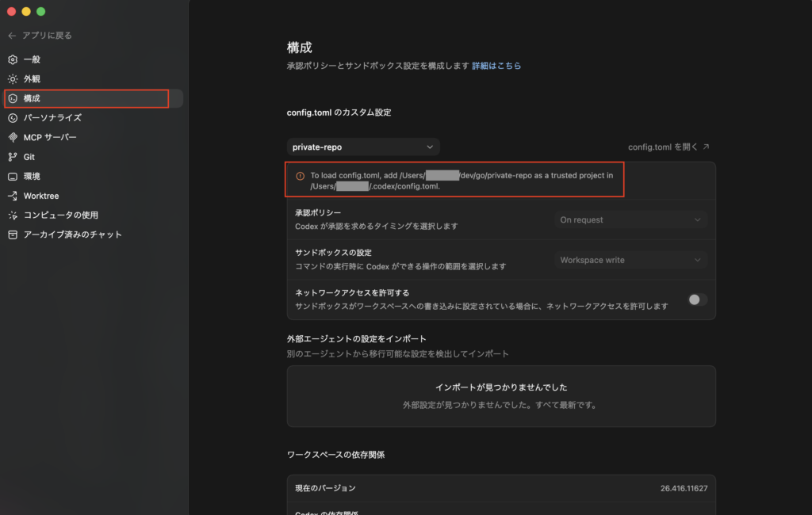Click the 現在のバージョン row
The height and width of the screenshot is (515, 812).
click(x=501, y=488)
